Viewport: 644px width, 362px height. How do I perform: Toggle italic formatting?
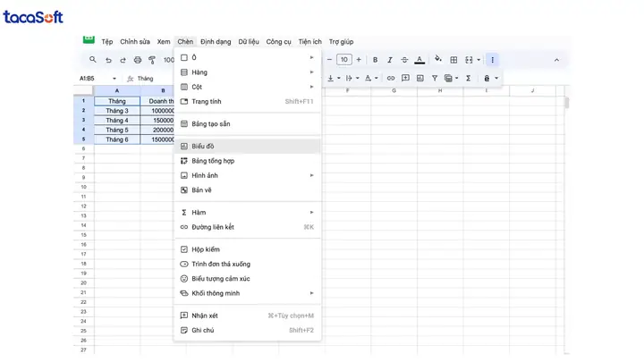(390, 60)
